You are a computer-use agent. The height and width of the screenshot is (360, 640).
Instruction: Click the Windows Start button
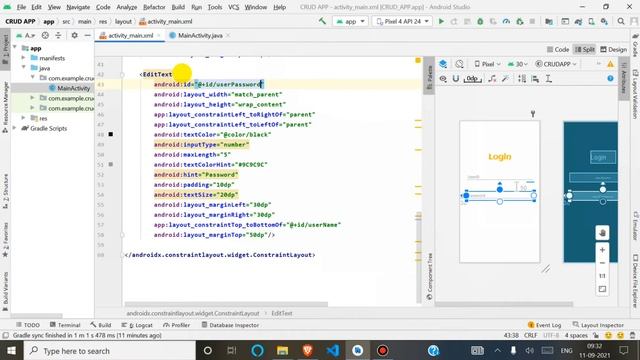(11, 351)
